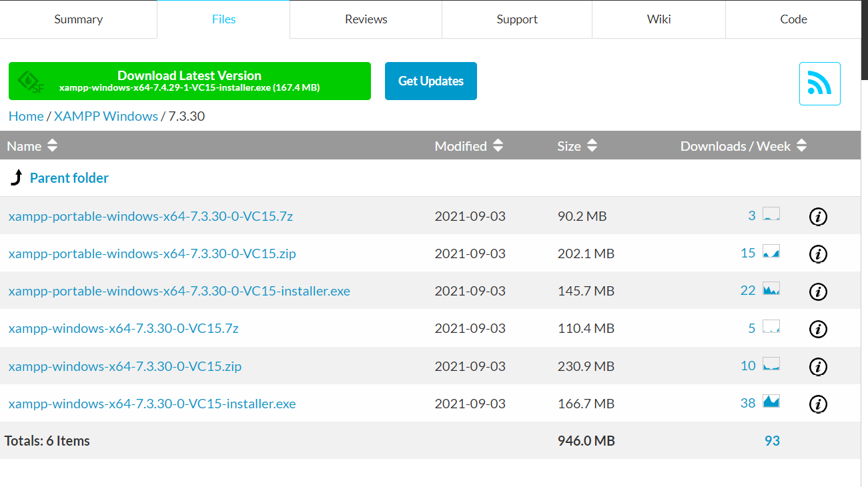The width and height of the screenshot is (868, 487).
Task: Click weekly downloads count 15
Action: coord(748,253)
